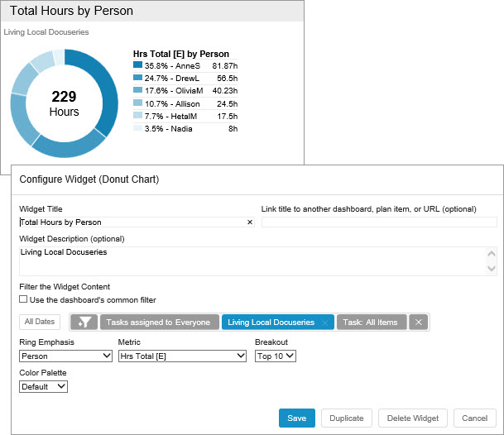This screenshot has width=504, height=435.
Task: Click the All Dates filter button
Action: coord(40,322)
